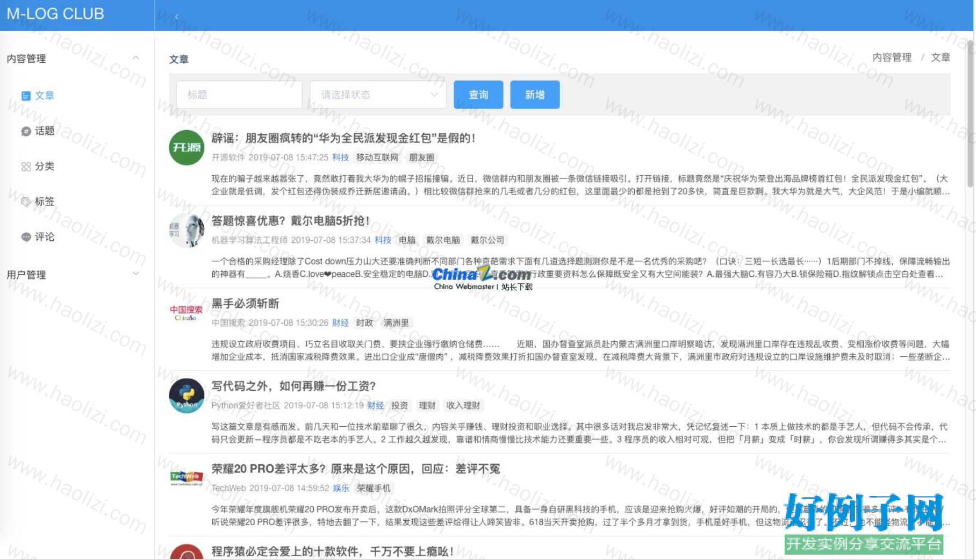Viewport: 976px width, 560px height.
Task: Click the 电脑 tag on Dell article
Action: click(x=407, y=240)
